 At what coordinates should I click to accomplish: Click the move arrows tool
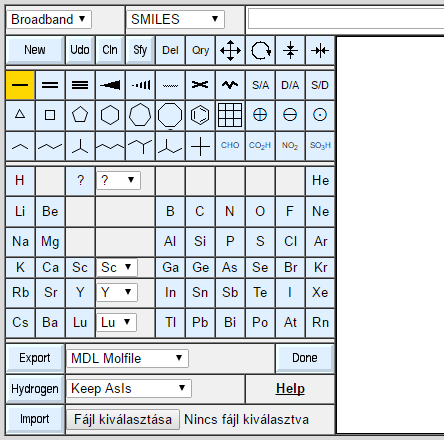(230, 50)
